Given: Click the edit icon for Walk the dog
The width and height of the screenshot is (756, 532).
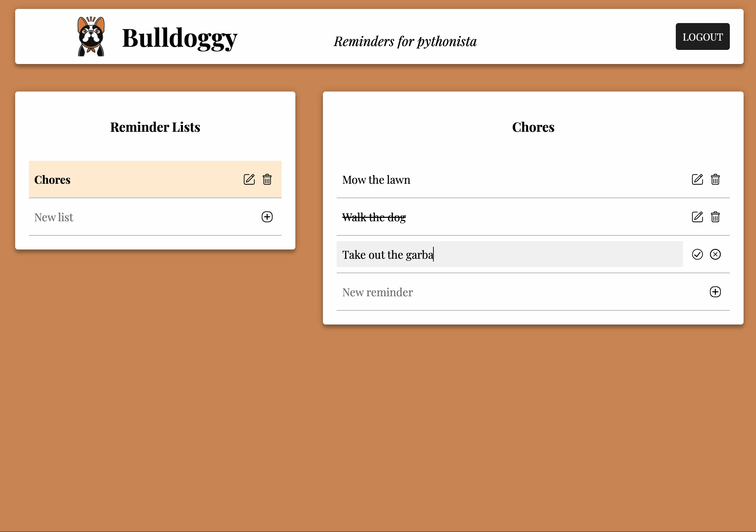Looking at the screenshot, I should click(x=697, y=216).
